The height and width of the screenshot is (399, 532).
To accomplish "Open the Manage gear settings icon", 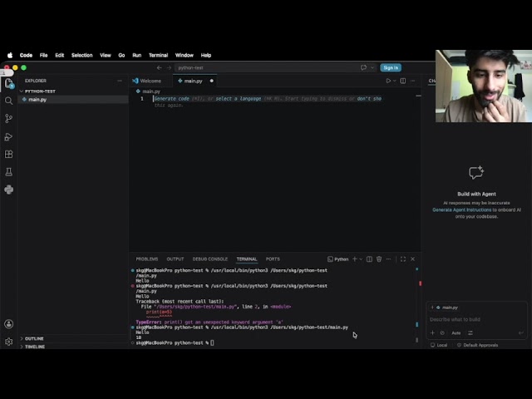I will 9,342.
